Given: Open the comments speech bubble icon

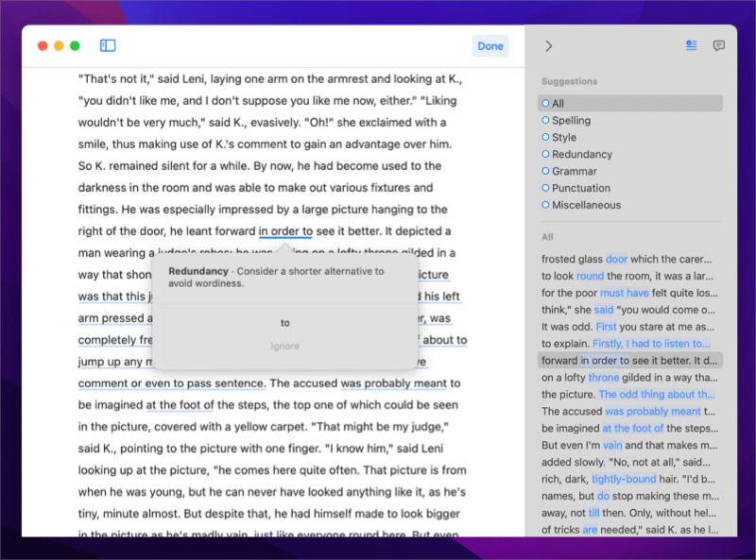Looking at the screenshot, I should pos(718,45).
